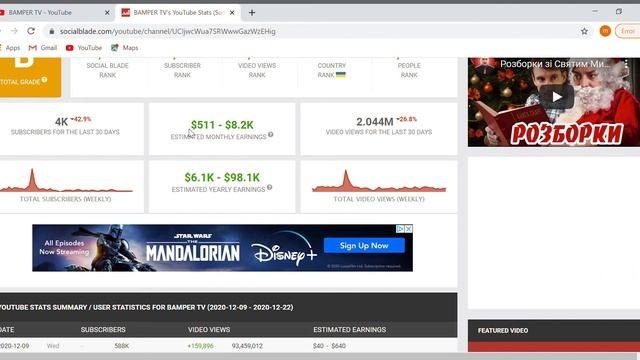This screenshot has height=360, width=640.
Task: Close the BAMPER TV's YouTube Stats tab
Action: tap(232, 13)
